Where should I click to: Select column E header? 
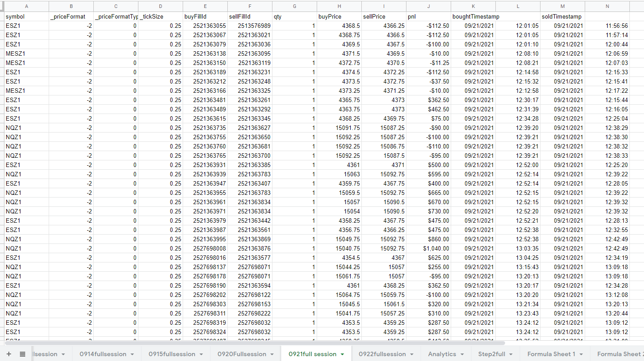pyautogui.click(x=205, y=6)
